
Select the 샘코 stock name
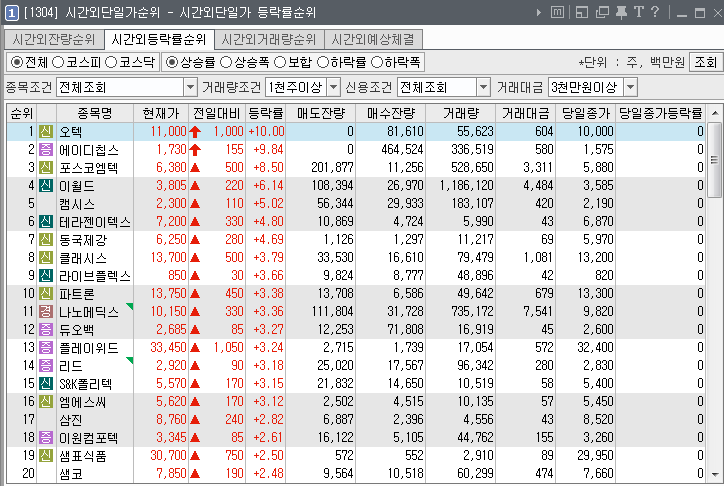71,474
